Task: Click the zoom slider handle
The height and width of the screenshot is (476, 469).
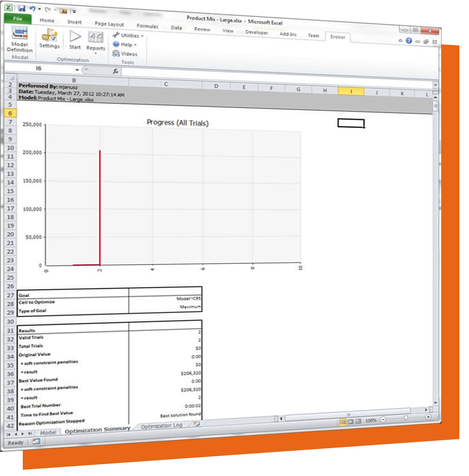Action: pyautogui.click(x=405, y=418)
